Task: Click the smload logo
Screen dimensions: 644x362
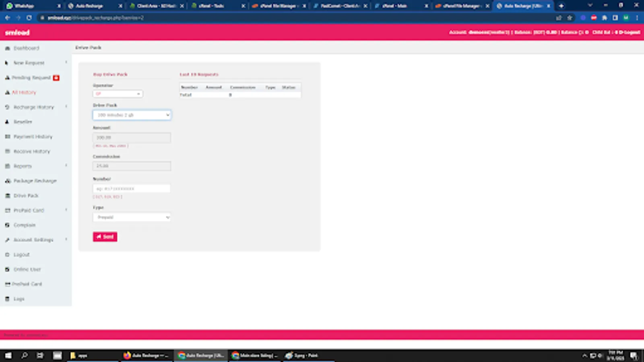Action: pos(17,33)
